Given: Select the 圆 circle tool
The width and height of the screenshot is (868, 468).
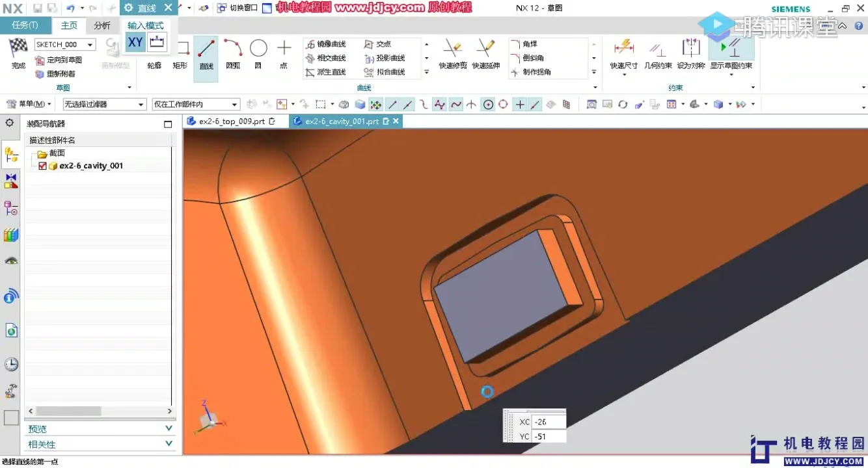Looking at the screenshot, I should pyautogui.click(x=258, y=50).
